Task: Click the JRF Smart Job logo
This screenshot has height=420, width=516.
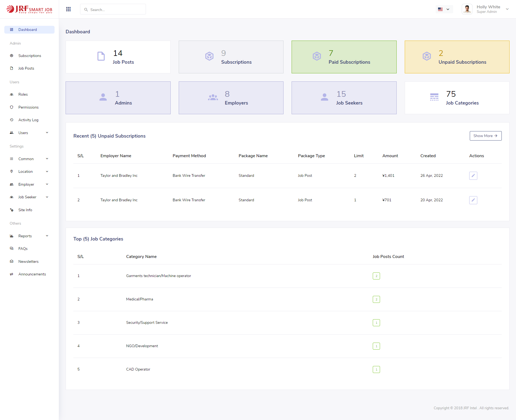Action: (x=29, y=9)
